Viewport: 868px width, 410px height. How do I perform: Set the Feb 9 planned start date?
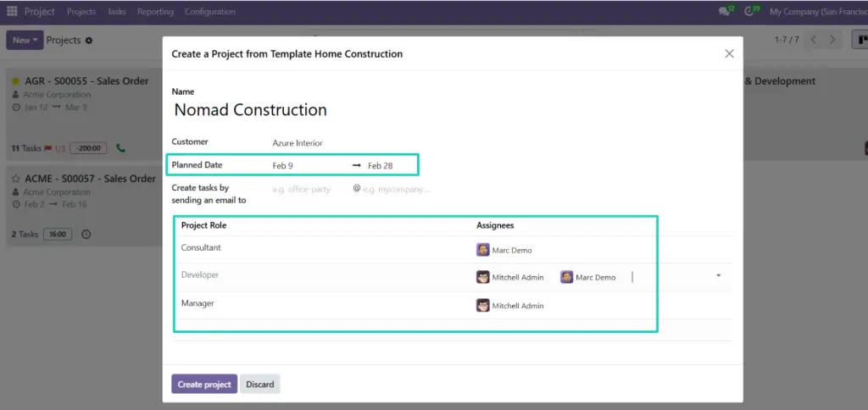tap(282, 165)
